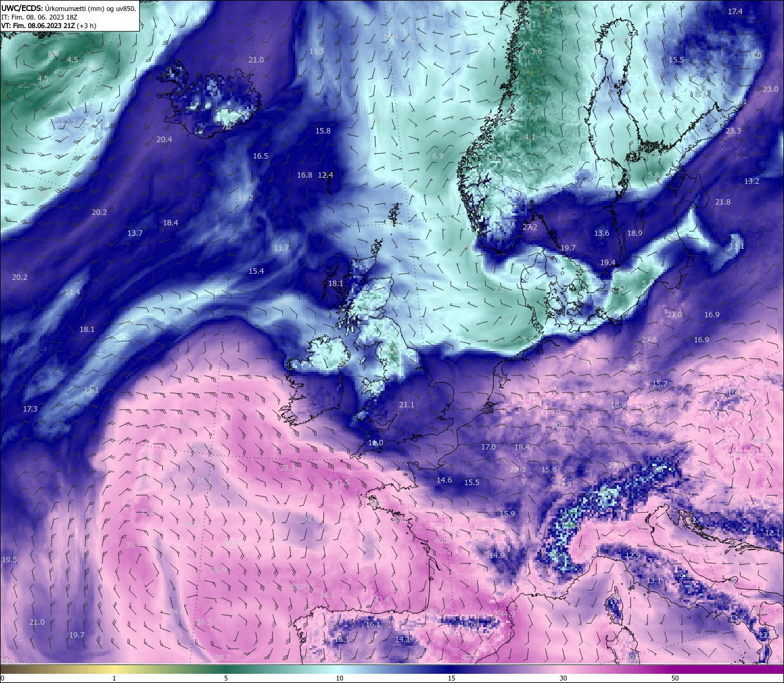Click the map value '12.9' over Italy

(633, 556)
